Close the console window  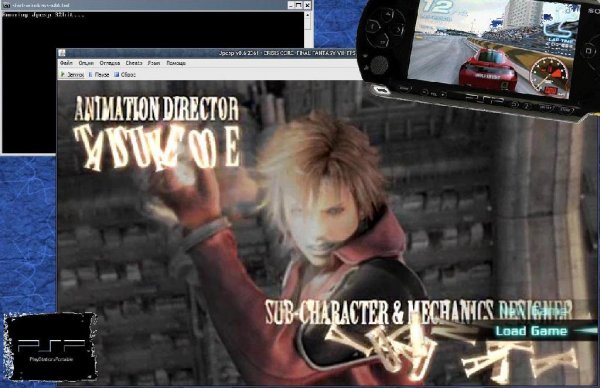(x=307, y=5)
